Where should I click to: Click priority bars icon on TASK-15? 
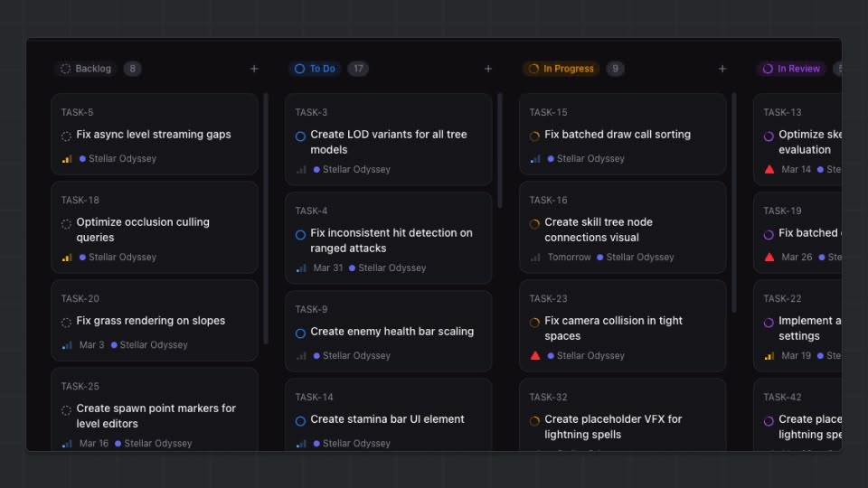pyautogui.click(x=535, y=159)
